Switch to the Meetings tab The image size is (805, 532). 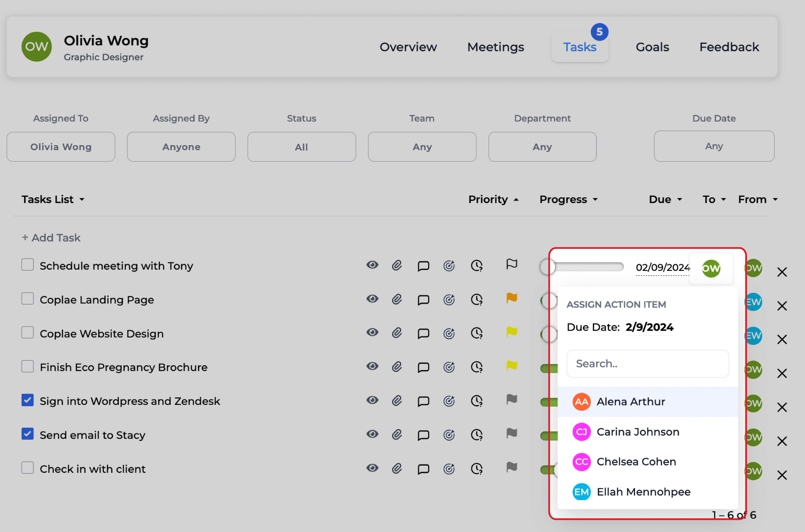(x=495, y=47)
